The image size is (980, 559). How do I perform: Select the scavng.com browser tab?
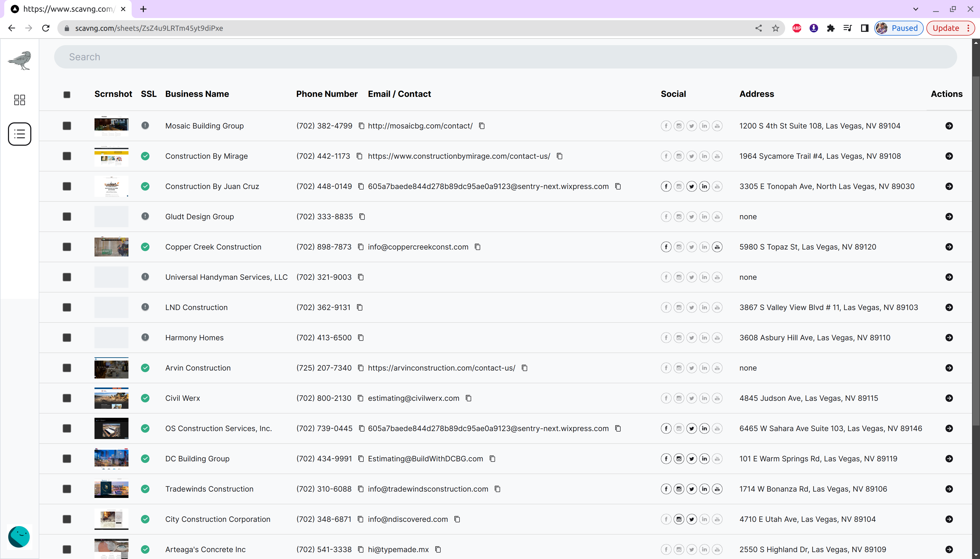tap(68, 9)
